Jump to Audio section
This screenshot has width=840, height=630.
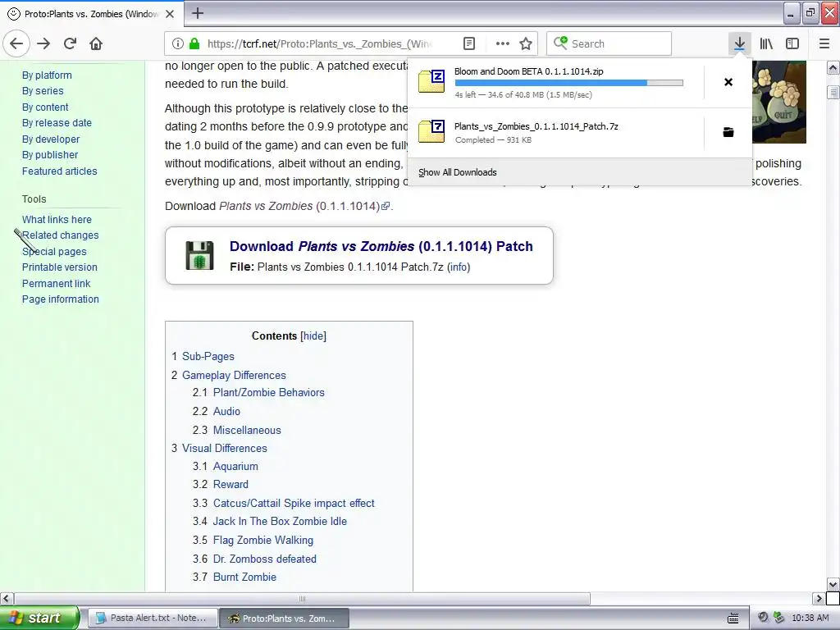pos(226,412)
